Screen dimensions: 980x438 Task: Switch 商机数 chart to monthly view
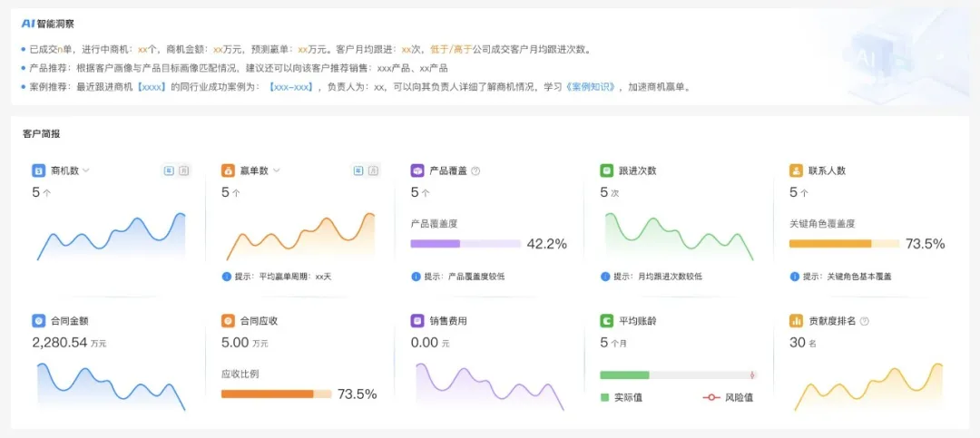184,170
